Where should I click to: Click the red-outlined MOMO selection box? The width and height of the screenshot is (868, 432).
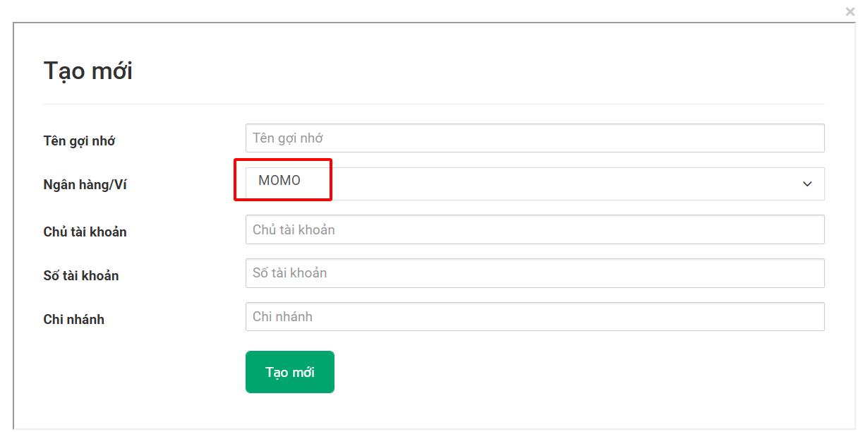[282, 181]
